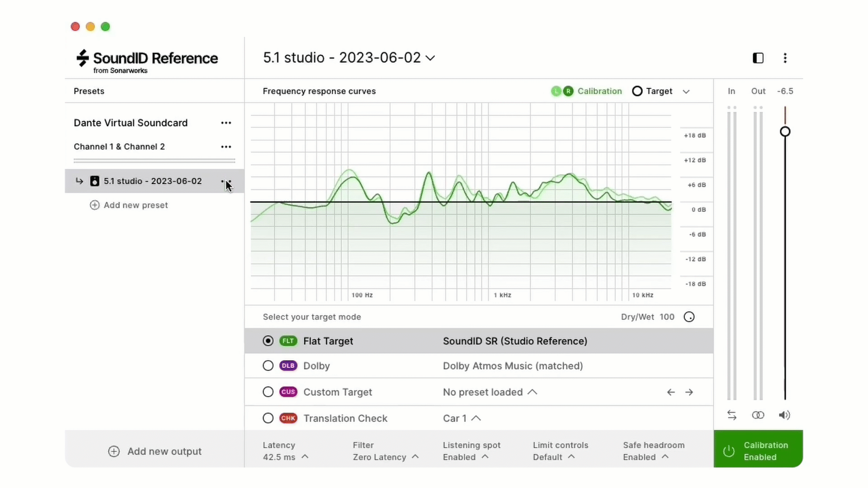The width and height of the screenshot is (868, 488).
Task: Select the Dolby radio button
Action: pyautogui.click(x=268, y=366)
